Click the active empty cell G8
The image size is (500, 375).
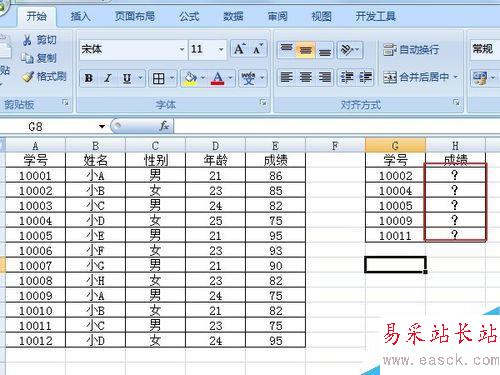pos(395,265)
